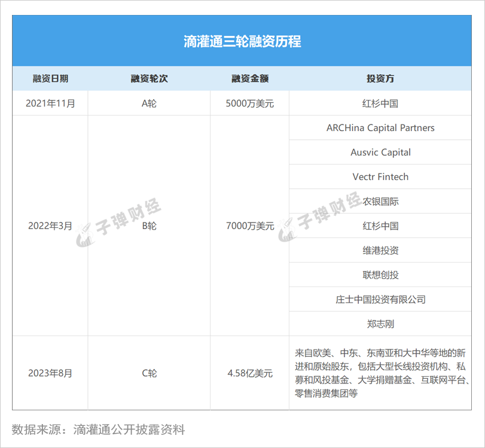Click the 2022年3月 date cell
Image resolution: width=485 pixels, height=448 pixels.
(x=50, y=226)
